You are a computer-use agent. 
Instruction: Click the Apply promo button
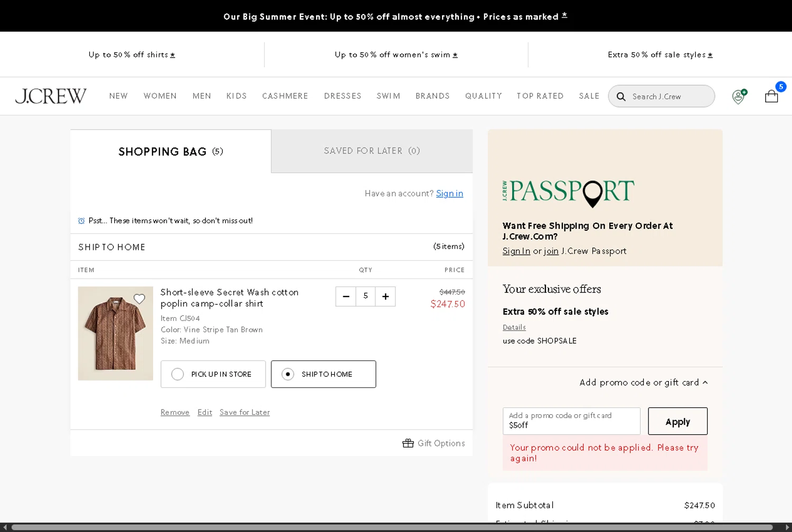pos(678,421)
